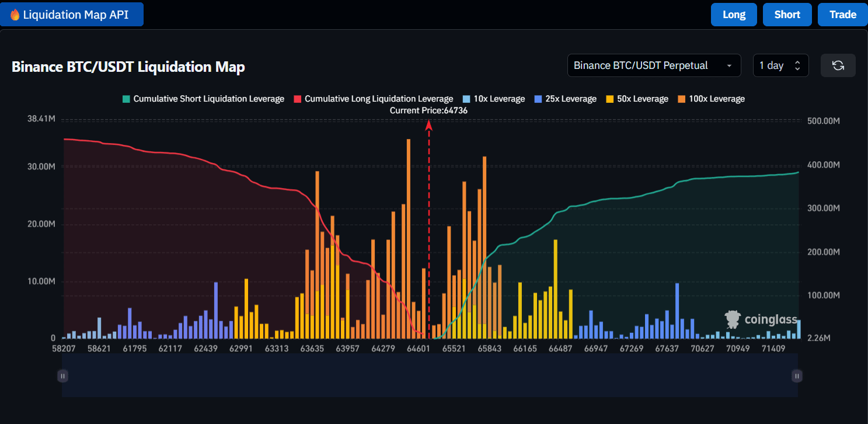Screen dimensions: 868x424
Task: Click the 66947 x-axis price label
Action: click(x=596, y=349)
